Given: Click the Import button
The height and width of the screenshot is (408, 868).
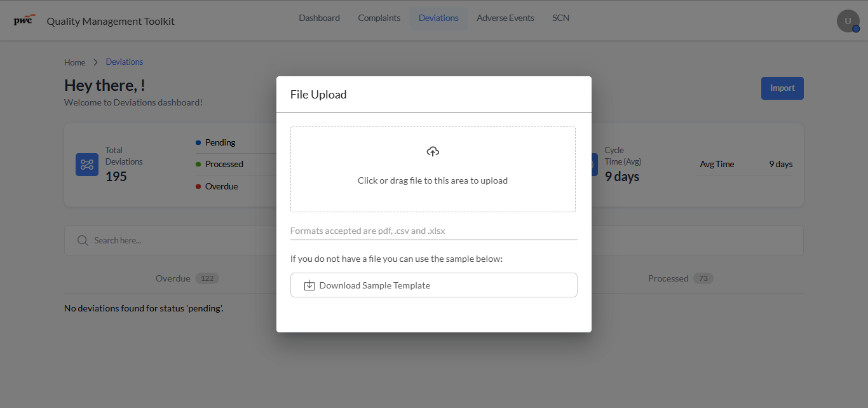Looking at the screenshot, I should (x=782, y=88).
